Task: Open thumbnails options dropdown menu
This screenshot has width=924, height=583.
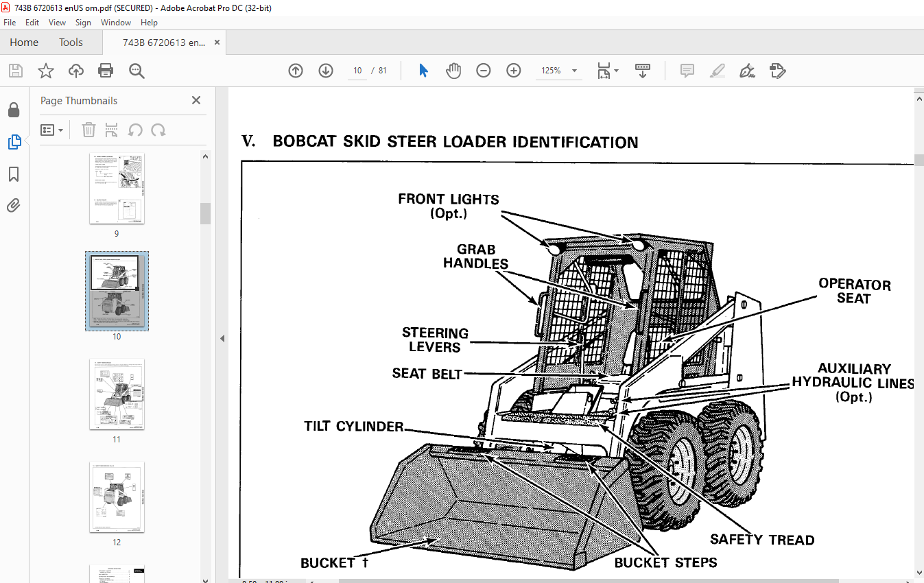Action: pyautogui.click(x=52, y=130)
